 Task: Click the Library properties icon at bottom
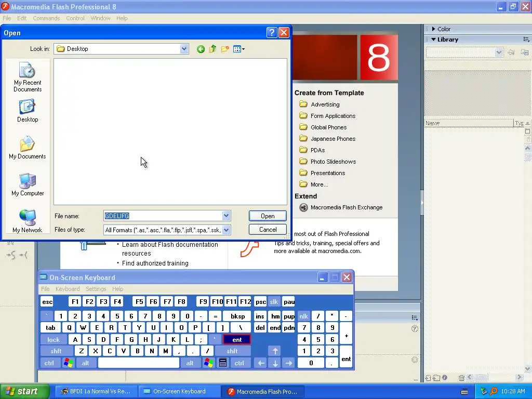coord(445,377)
